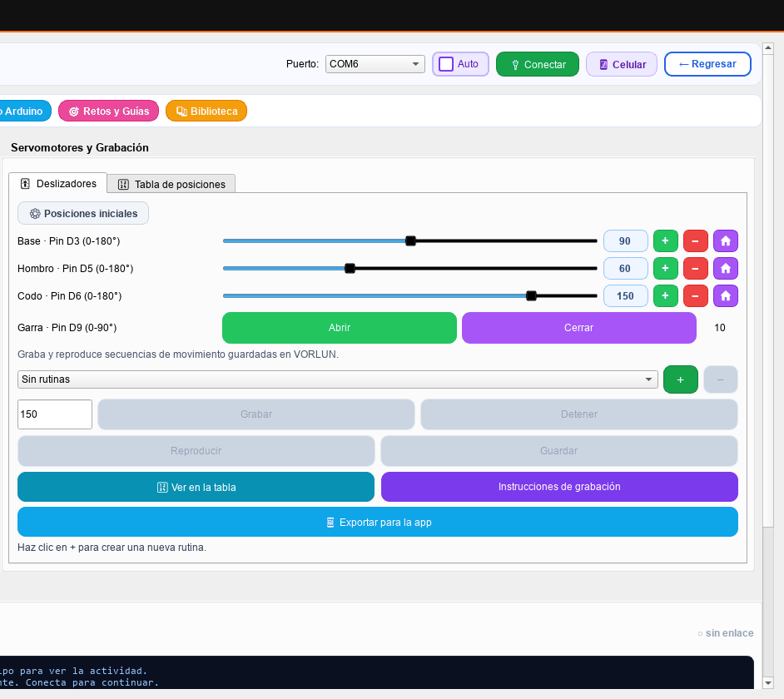Open the Celular option
Viewport: 784px width, 699px height.
622,65
